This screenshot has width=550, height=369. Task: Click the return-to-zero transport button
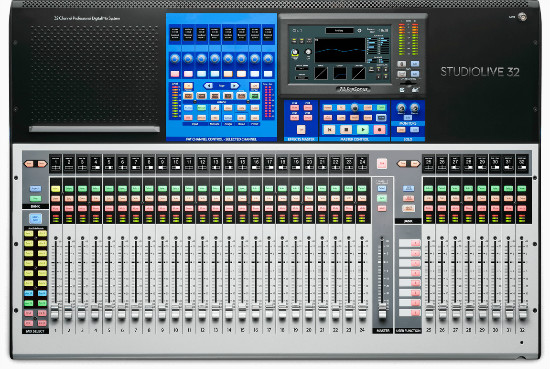(329, 129)
